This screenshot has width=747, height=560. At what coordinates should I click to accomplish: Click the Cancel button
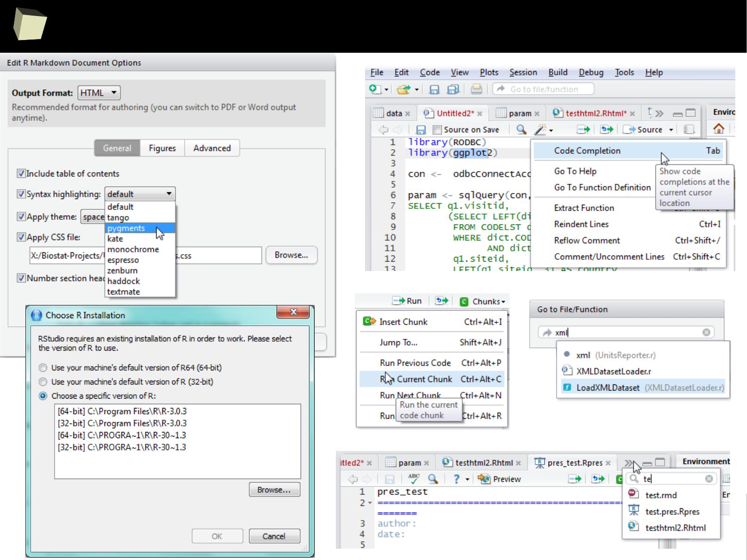coord(274,536)
